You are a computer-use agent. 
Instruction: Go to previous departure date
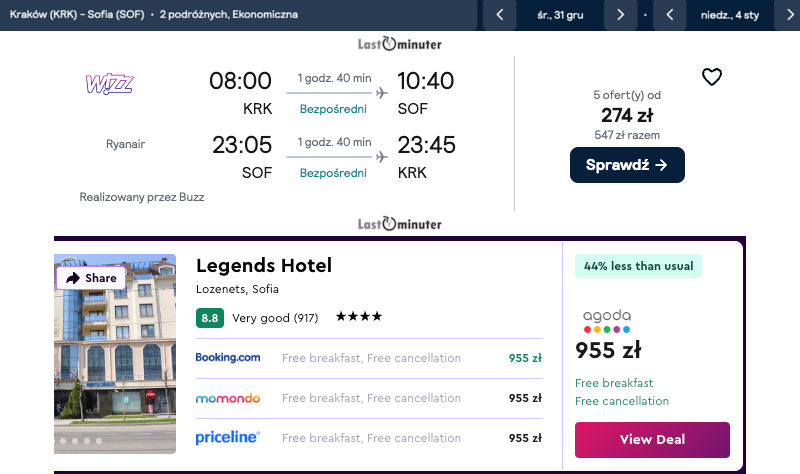(499, 15)
